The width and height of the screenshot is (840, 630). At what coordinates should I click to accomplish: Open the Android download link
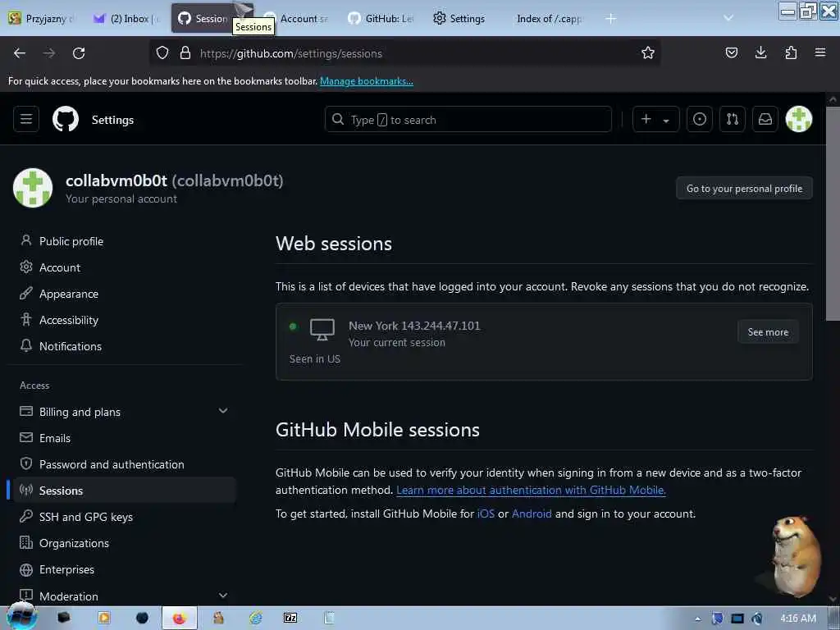click(532, 514)
